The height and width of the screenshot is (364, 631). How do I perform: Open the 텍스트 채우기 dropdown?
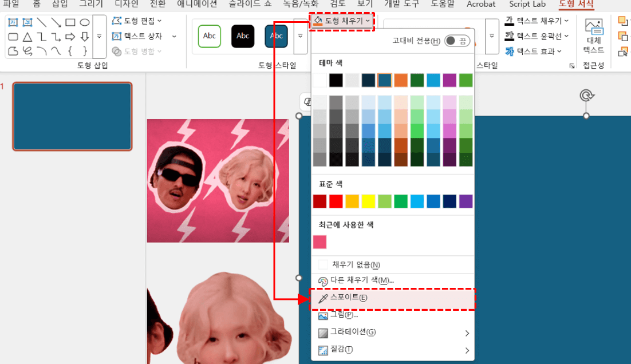538,21
